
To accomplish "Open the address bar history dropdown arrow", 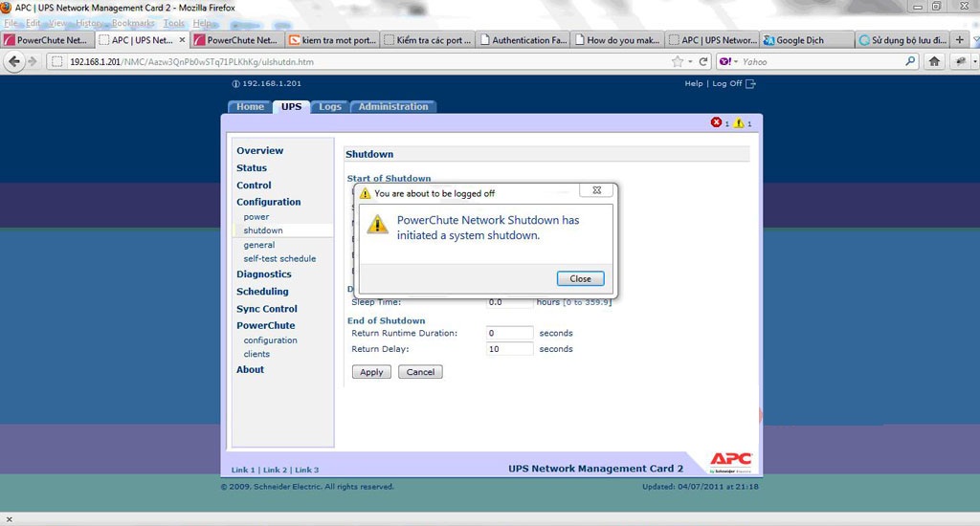I will click(x=690, y=62).
